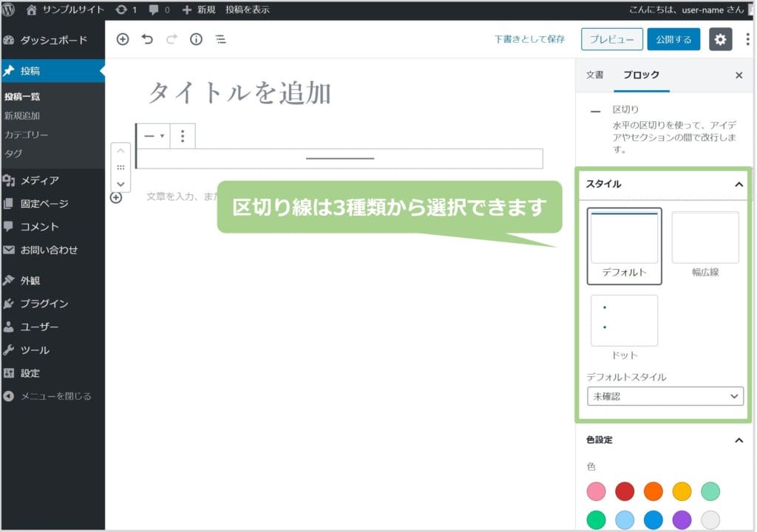Open the ユーザー menu
Screen dimensions: 757x532
coord(52,327)
